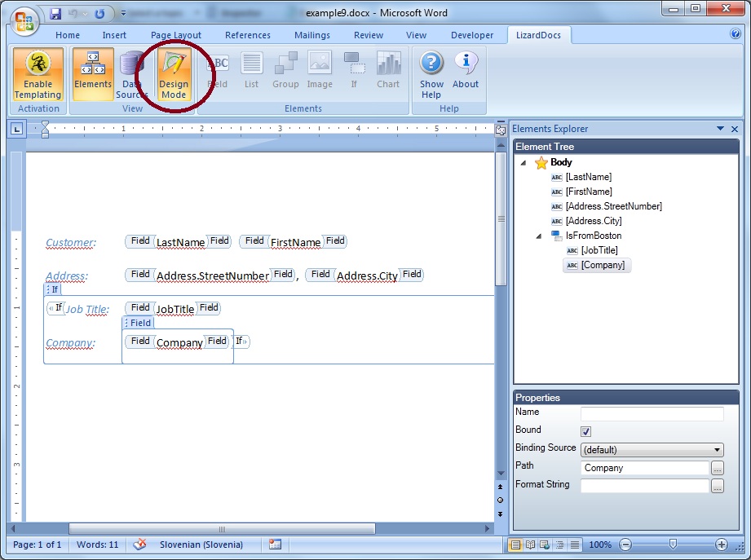Click the Select Browse Object button
This screenshot has width=751, height=560.
500,500
